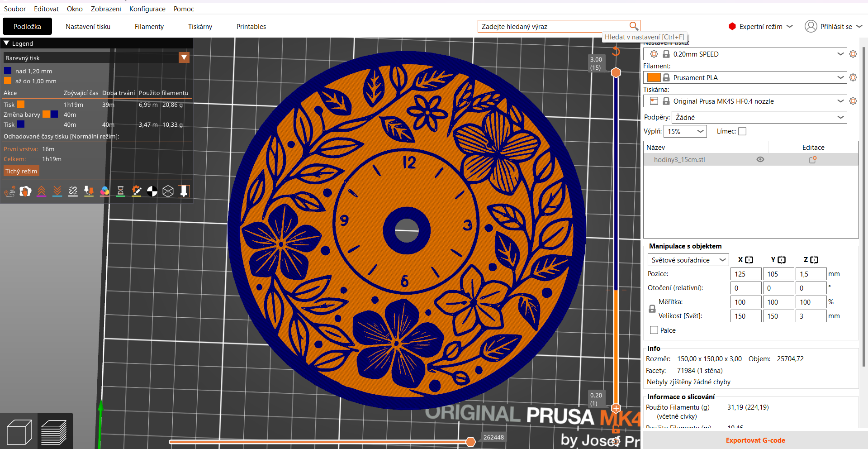Click search magnifier icon

click(634, 26)
